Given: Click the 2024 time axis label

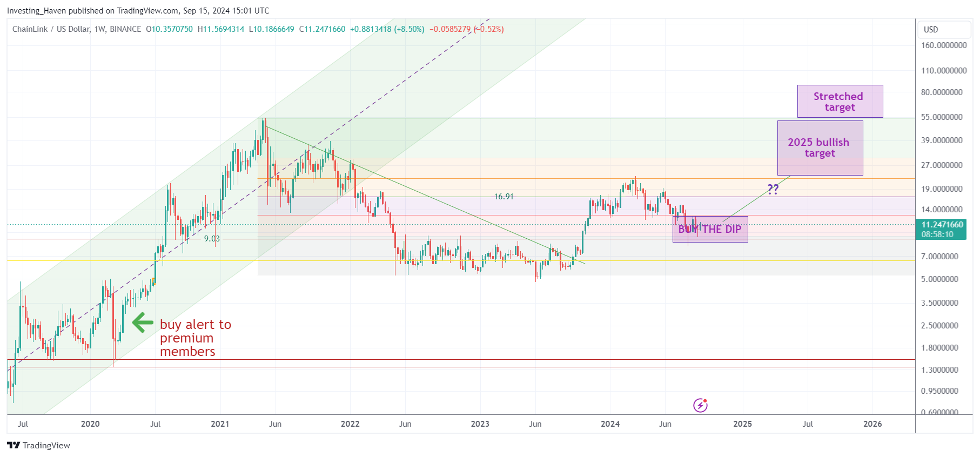Looking at the screenshot, I should coord(610,424).
